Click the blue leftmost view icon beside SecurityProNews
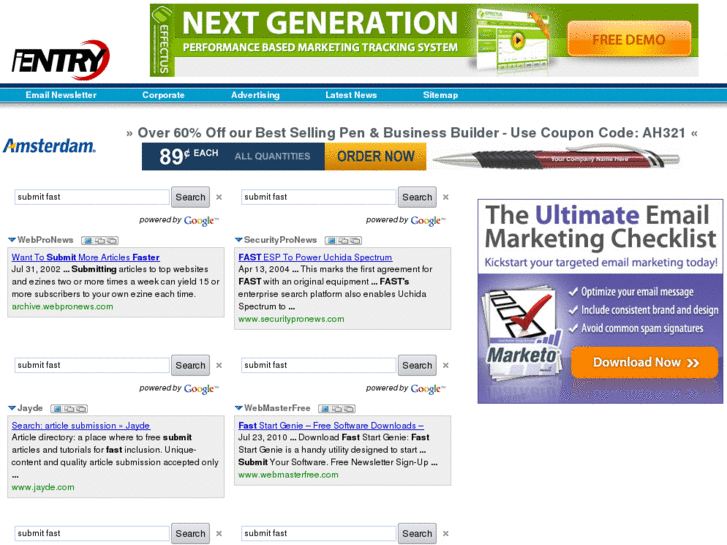727x545 pixels. pyautogui.click(x=332, y=240)
